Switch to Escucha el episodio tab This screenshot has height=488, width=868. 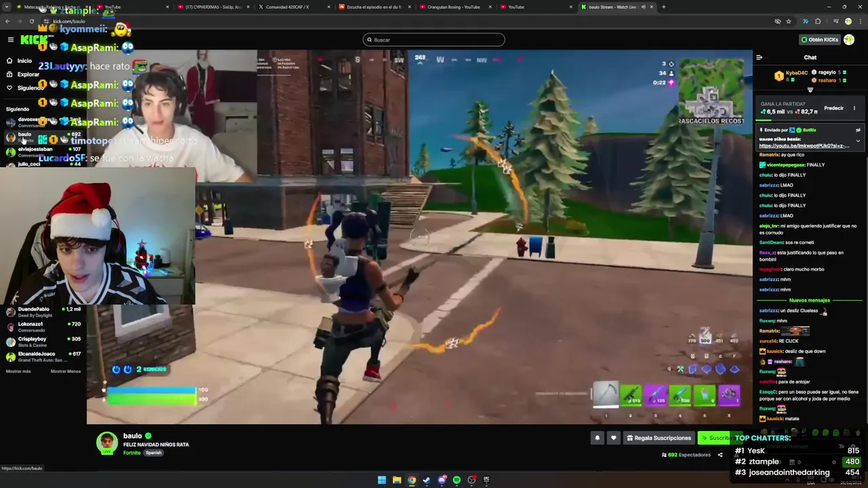[x=375, y=7]
